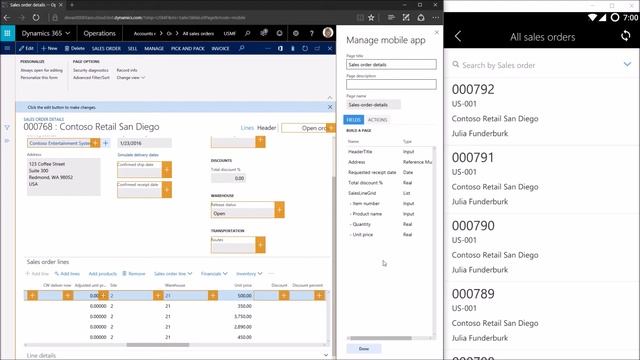Refresh the sales order page
This screenshot has width=640, height=360.
click(x=305, y=48)
